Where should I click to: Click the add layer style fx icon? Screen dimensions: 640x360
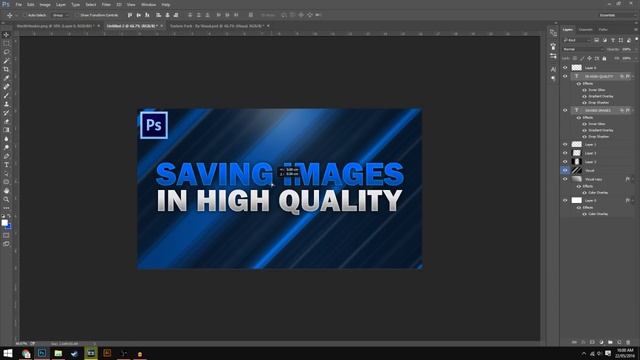pos(583,342)
